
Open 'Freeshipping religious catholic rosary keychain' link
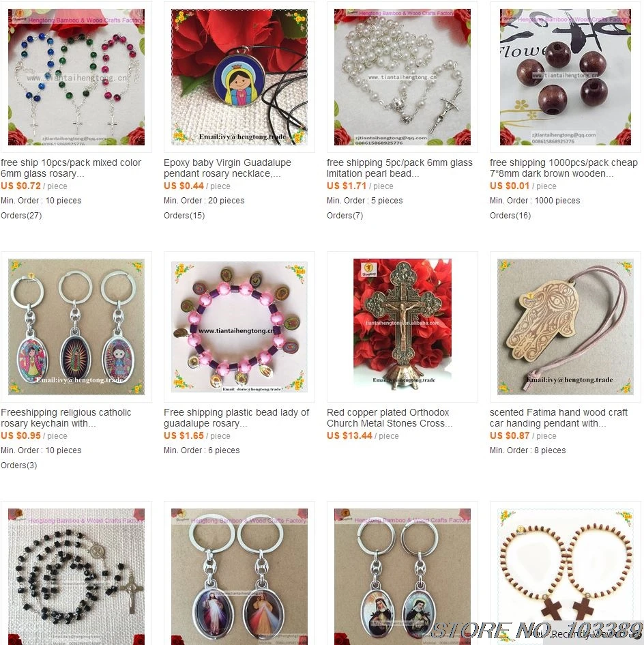click(x=65, y=418)
